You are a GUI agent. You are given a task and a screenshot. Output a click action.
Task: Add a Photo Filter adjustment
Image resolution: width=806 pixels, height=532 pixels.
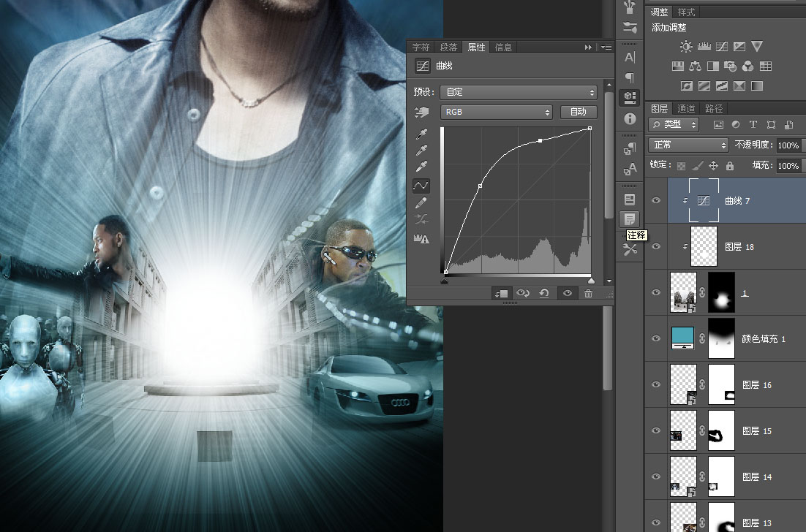tap(730, 66)
